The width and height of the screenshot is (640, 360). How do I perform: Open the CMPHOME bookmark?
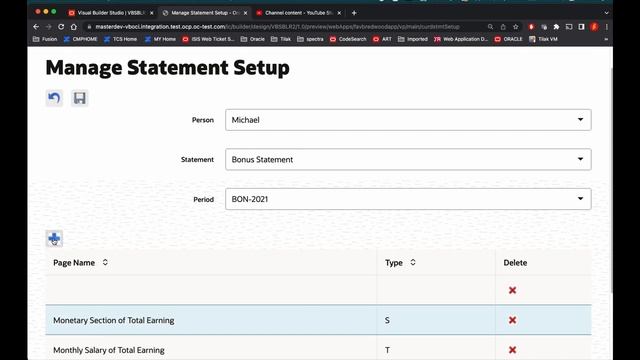(x=80, y=39)
